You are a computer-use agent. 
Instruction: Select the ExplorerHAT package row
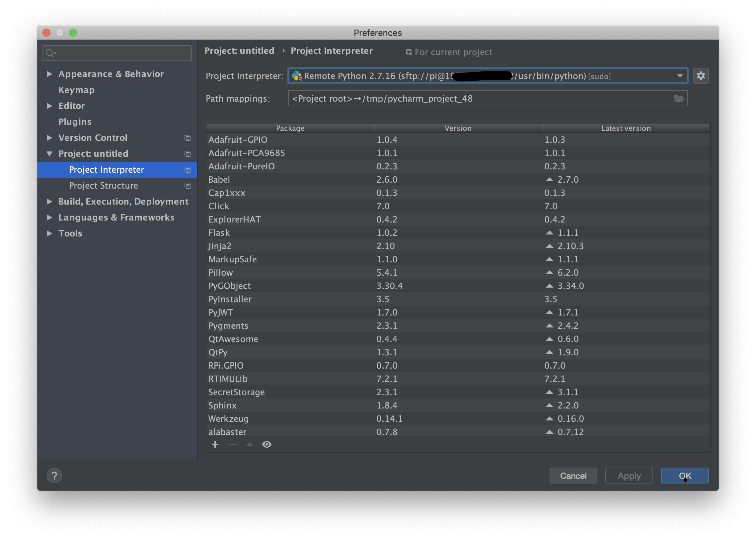click(x=458, y=220)
